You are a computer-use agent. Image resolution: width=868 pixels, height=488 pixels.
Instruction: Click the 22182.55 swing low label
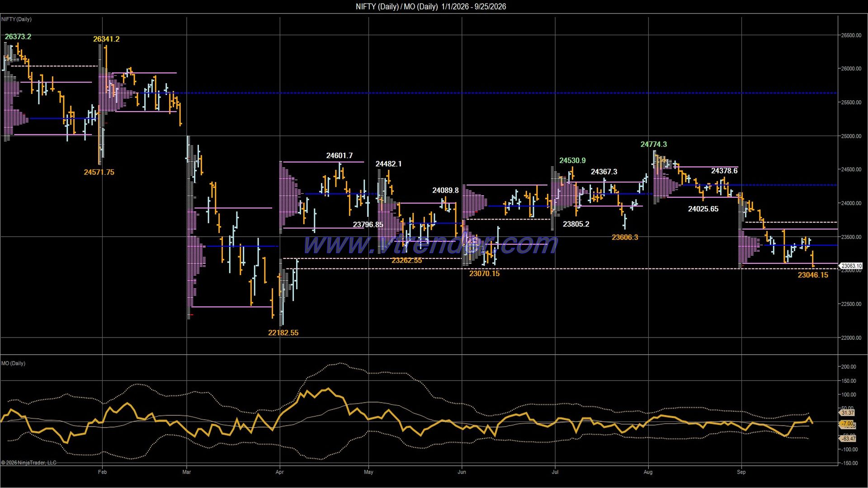click(x=283, y=333)
